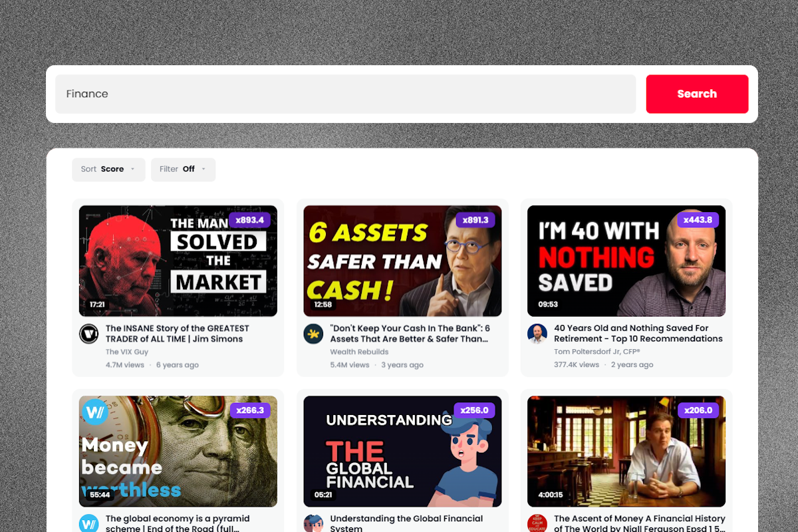Image resolution: width=798 pixels, height=532 pixels.
Task: Click the Wealth Rebuilds channel avatar
Action: tap(313, 334)
